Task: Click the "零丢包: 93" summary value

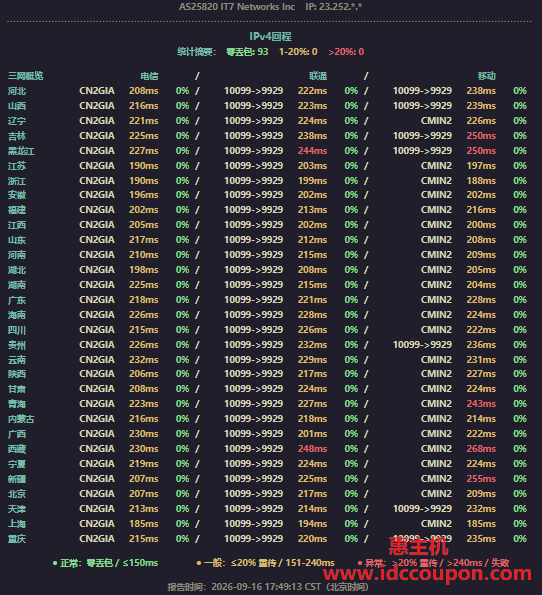Action: (x=247, y=52)
